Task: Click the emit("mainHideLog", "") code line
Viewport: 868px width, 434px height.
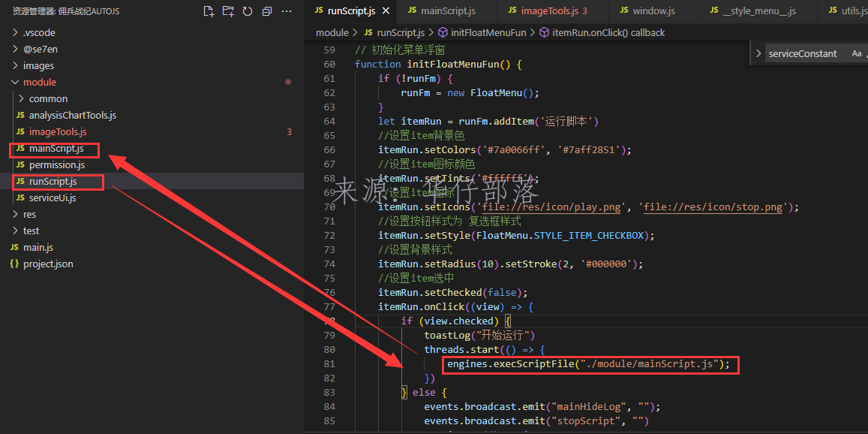Action: tap(542, 407)
